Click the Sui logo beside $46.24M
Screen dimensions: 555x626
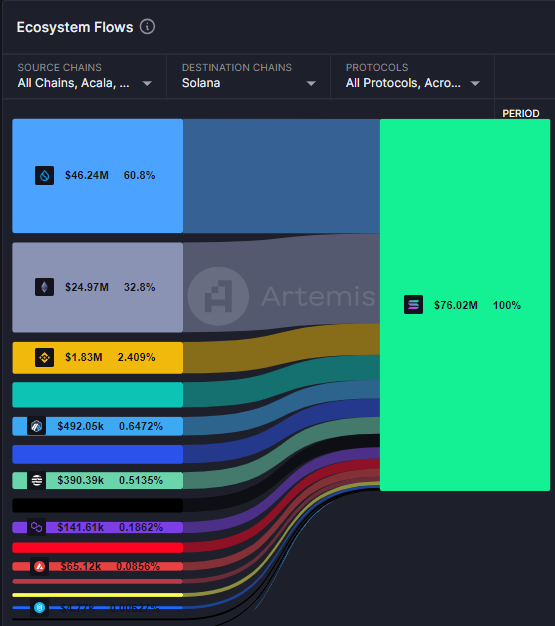tap(44, 175)
